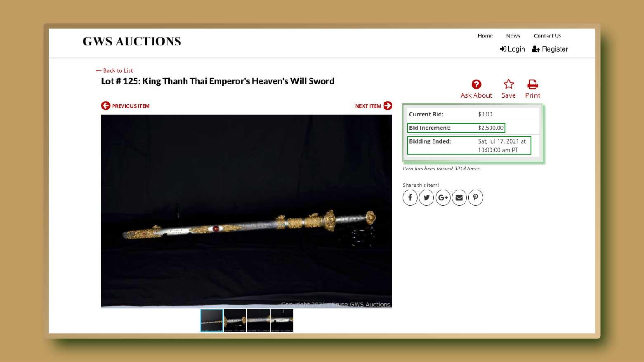The height and width of the screenshot is (362, 644).
Task: Share the item on Facebook
Action: tap(410, 197)
